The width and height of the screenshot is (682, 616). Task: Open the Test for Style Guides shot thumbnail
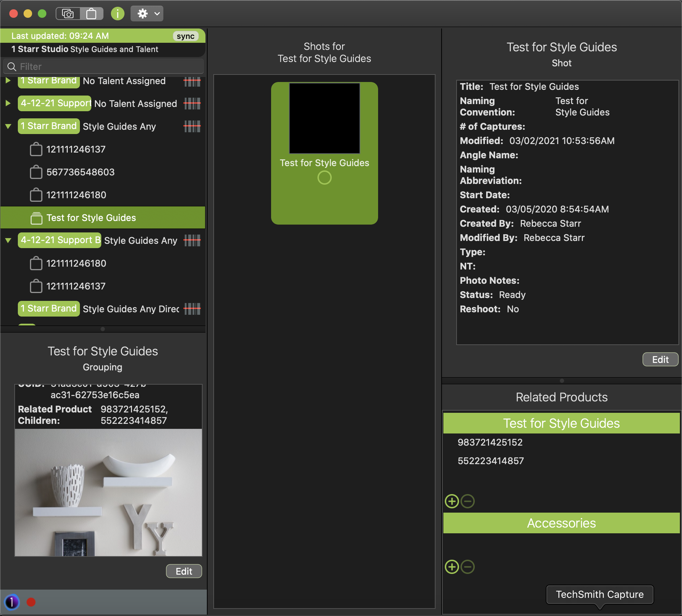tap(324, 118)
